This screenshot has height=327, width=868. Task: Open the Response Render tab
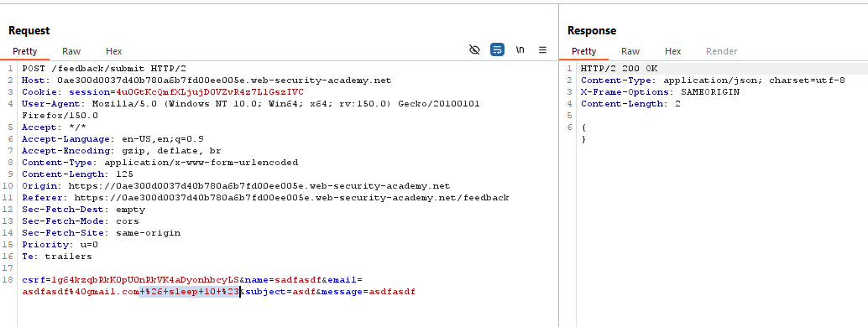tap(721, 51)
